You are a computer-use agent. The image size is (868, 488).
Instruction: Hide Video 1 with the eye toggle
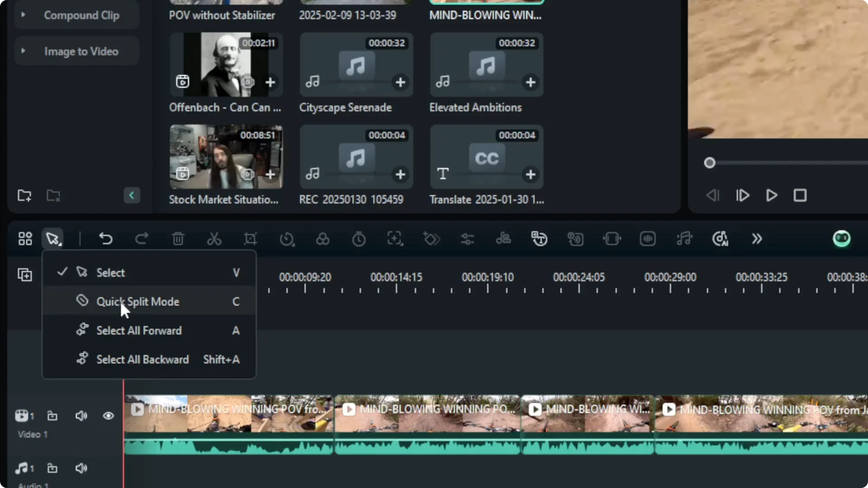pos(108,416)
